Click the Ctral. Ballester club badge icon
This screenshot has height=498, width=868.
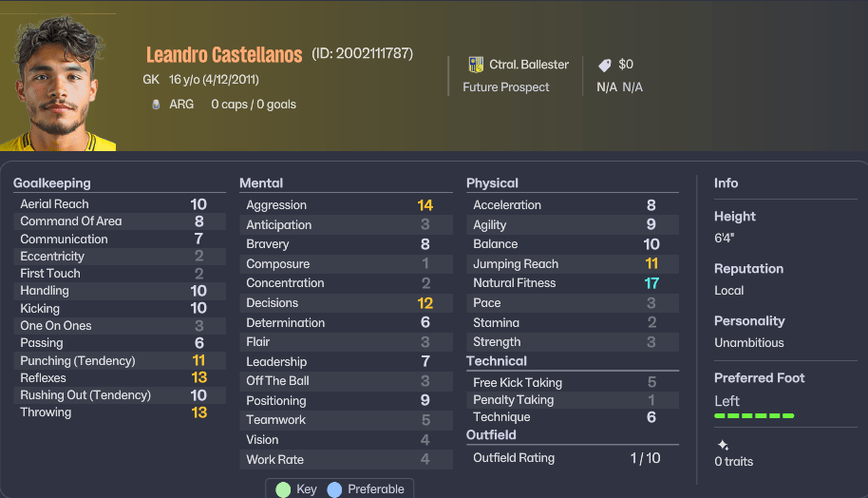(476, 65)
